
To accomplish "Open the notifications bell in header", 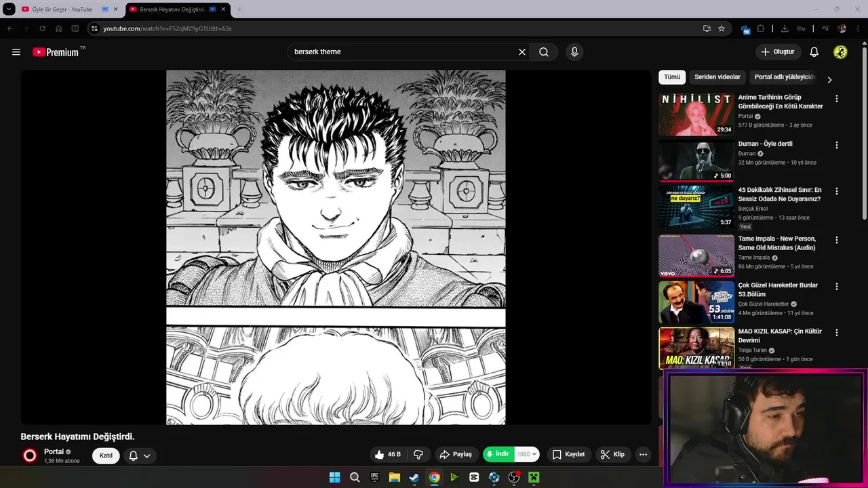I will (x=814, y=52).
